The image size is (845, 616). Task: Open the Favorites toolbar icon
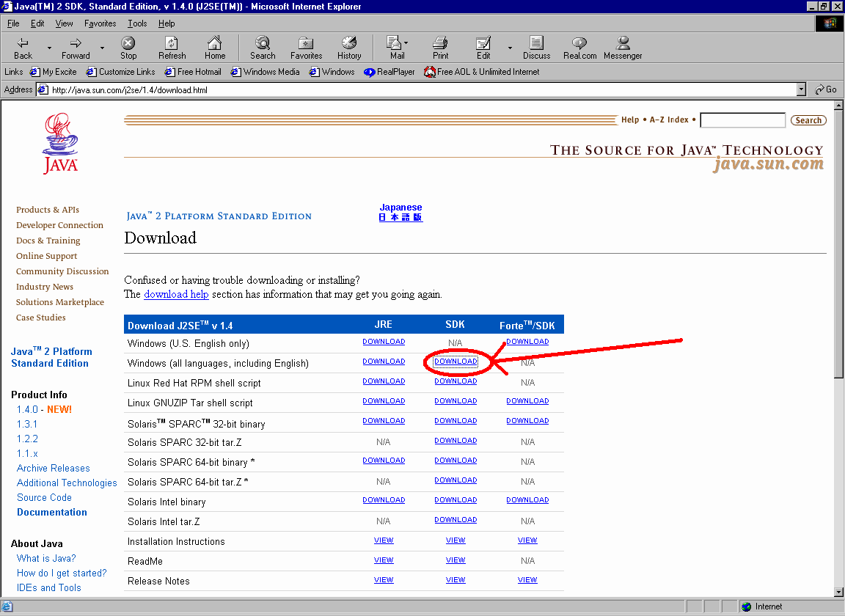tap(306, 48)
